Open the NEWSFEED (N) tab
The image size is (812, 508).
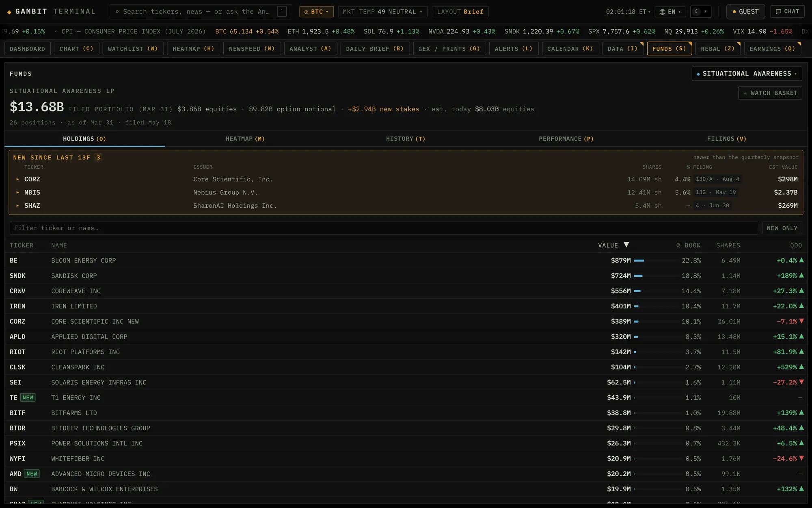(252, 49)
